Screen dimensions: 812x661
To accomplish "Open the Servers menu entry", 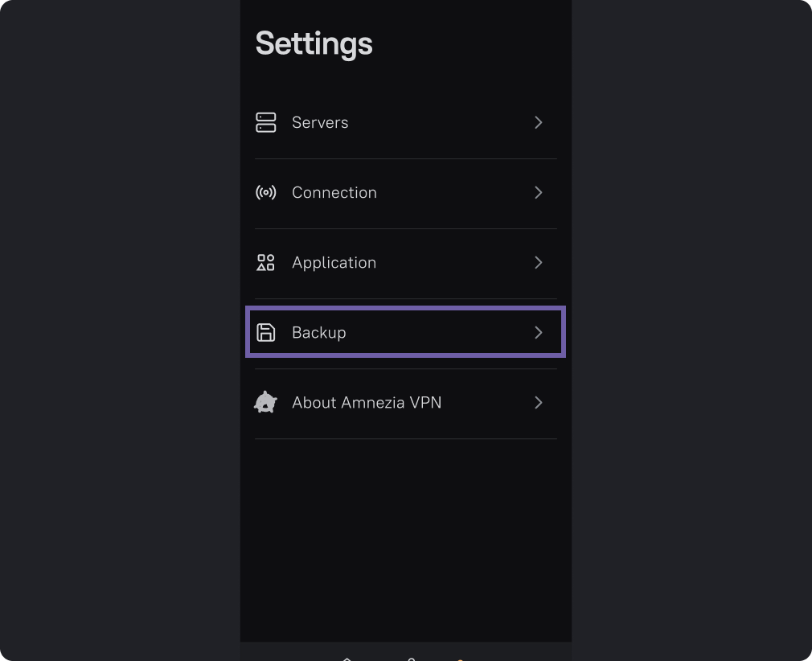I will click(x=320, y=122).
